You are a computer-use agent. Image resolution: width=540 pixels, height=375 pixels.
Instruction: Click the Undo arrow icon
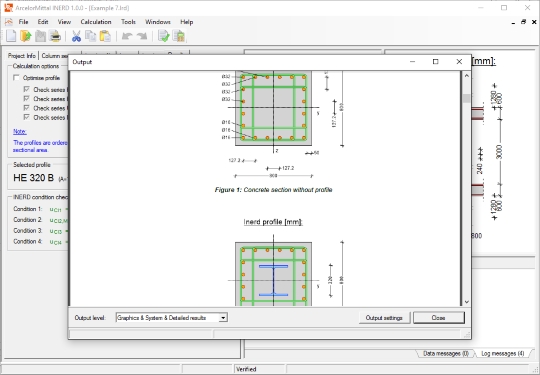click(x=127, y=36)
